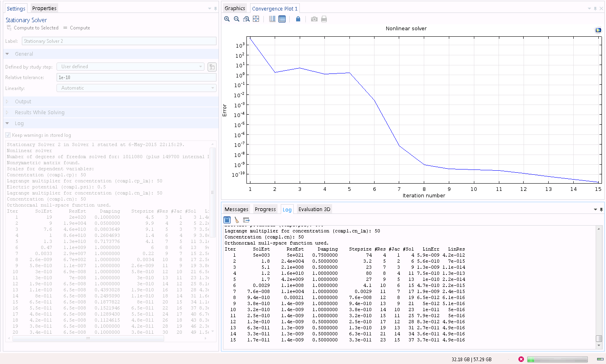The image size is (606, 364).
Task: Expand the Output section
Action: coord(23,102)
